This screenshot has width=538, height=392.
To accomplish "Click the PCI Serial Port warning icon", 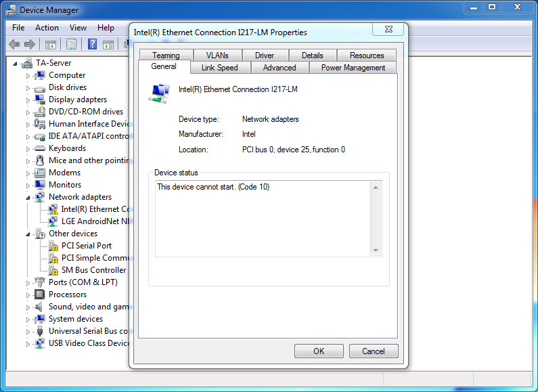I will pyautogui.click(x=53, y=246).
